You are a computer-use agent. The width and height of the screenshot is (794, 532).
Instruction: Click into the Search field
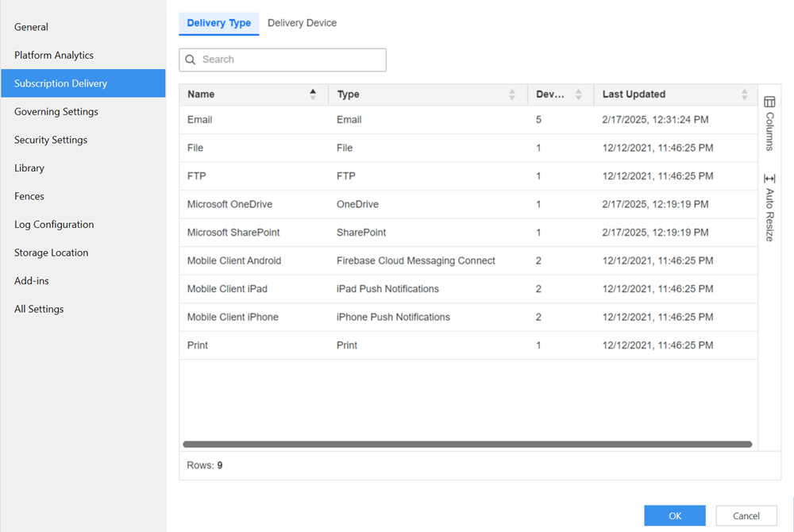tap(290, 60)
